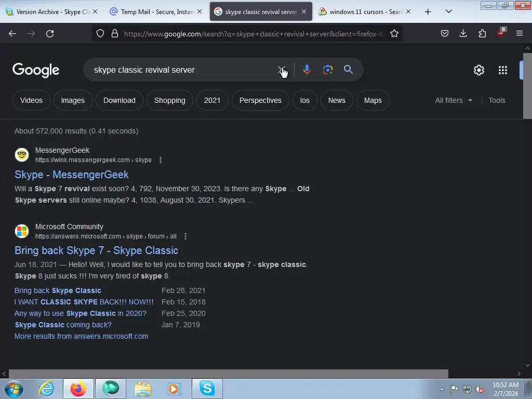Image resolution: width=532 pixels, height=399 pixels.
Task: Select the News filter chip
Action: [x=337, y=100]
